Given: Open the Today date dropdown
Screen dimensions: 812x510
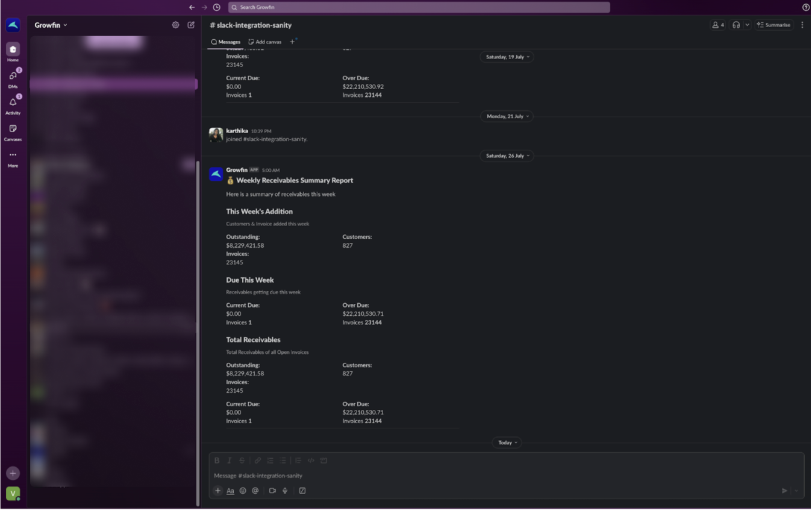Looking at the screenshot, I should click(507, 443).
